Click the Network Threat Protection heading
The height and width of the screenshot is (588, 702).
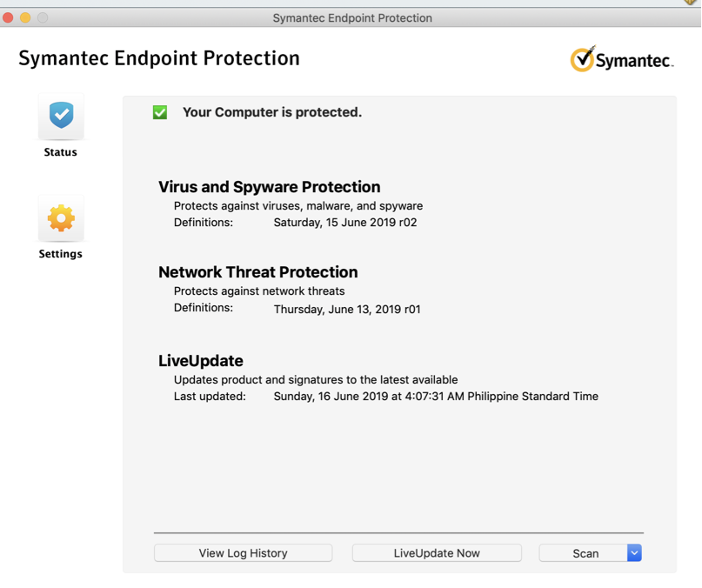tap(258, 272)
